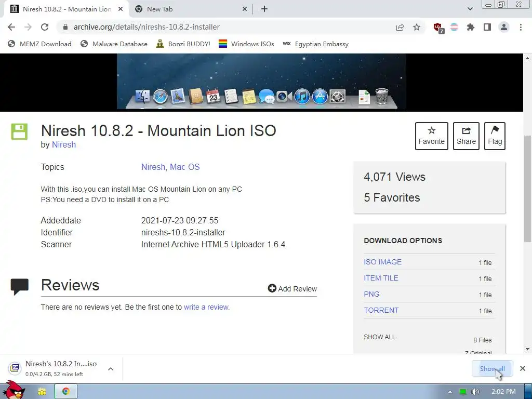Close the Niresh 10.8.2 tab
This screenshot has width=532, height=399.
click(121, 9)
